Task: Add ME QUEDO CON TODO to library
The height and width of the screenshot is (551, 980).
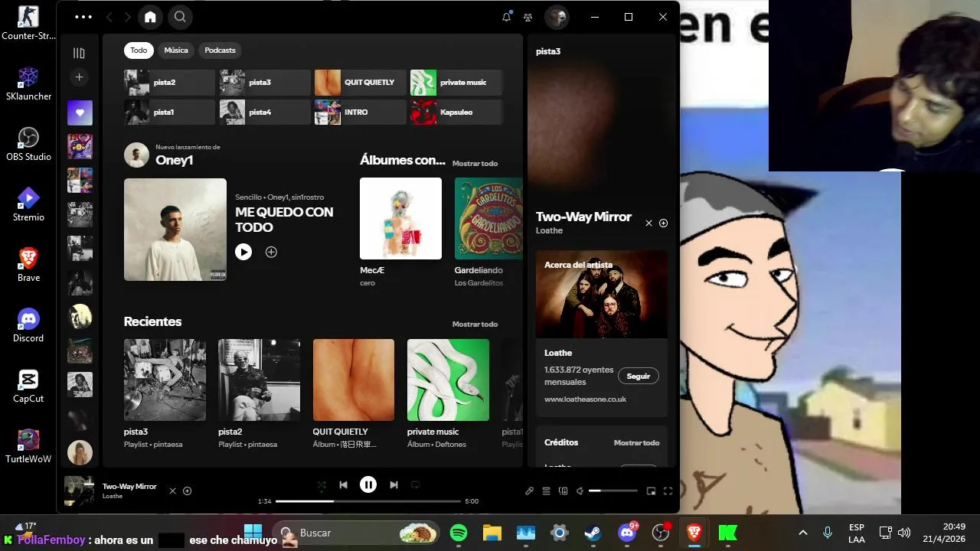Action: click(x=271, y=252)
